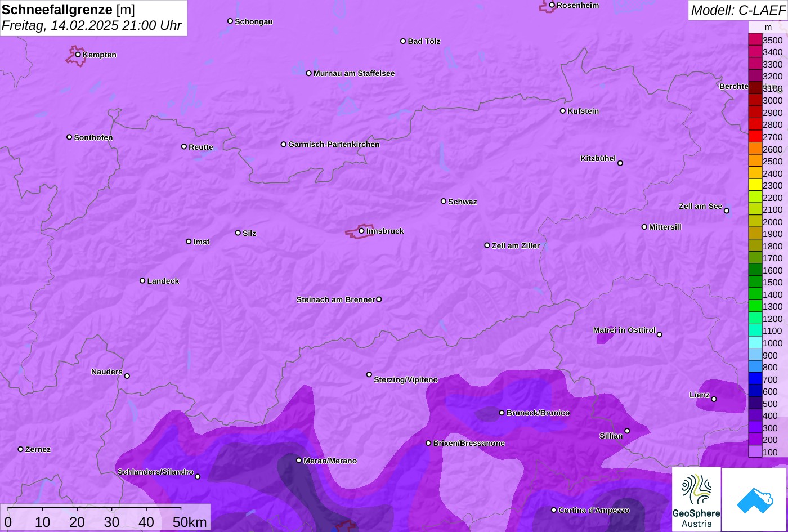The height and width of the screenshot is (532, 788).
Task: Click the Nauders marker dot
Action: click(x=127, y=375)
